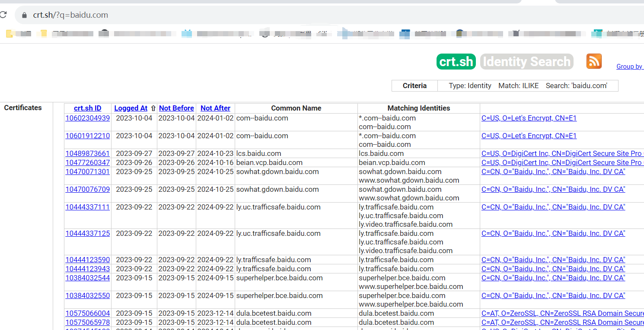The image size is (644, 330).
Task: Select Common Name beian.vcp.baidu.com cell
Action: 269,162
